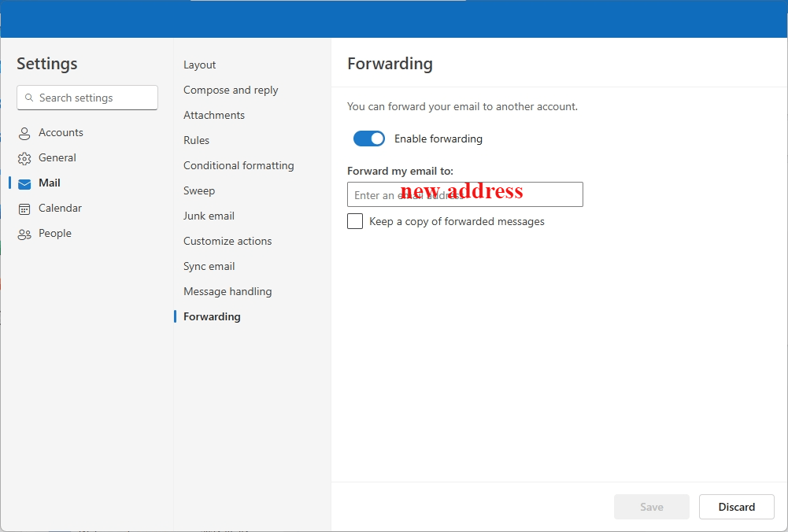Select the Accounts person icon
This screenshot has width=788, height=532.
point(24,132)
